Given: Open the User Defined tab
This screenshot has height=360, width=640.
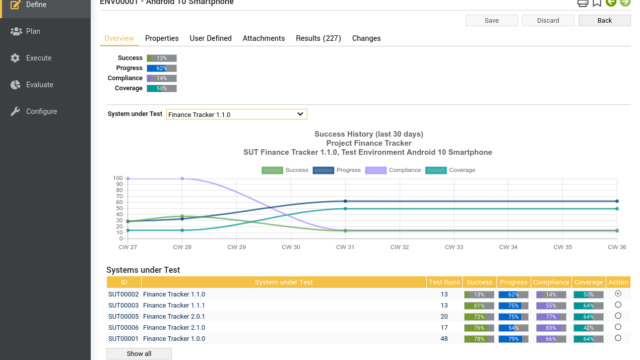Looking at the screenshot, I should coord(210,38).
